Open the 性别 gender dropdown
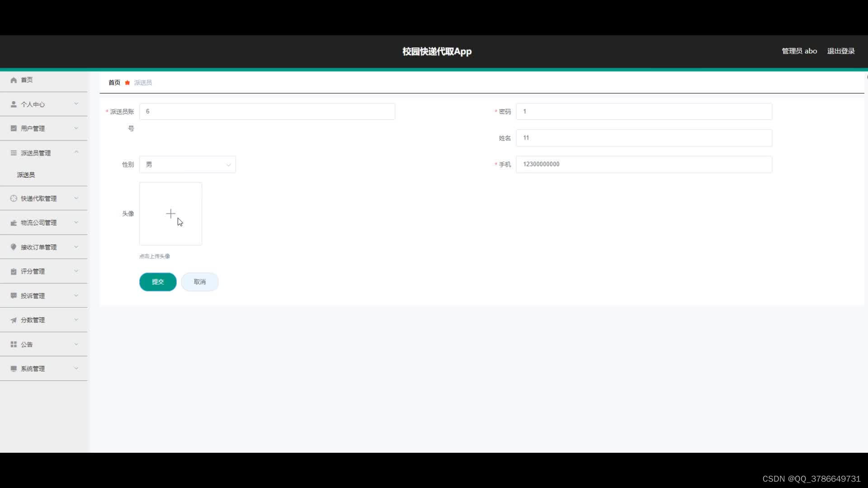 [x=188, y=164]
